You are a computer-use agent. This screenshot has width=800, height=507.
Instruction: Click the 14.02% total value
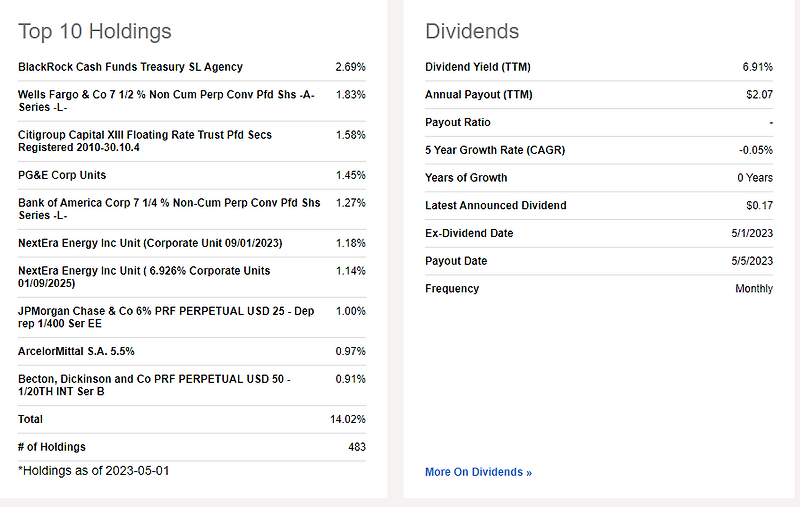coord(347,419)
